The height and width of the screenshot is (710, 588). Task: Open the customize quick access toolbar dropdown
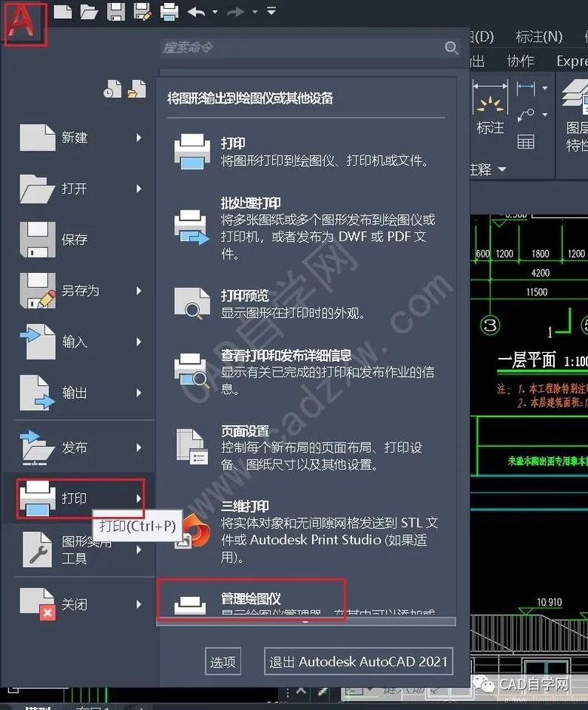[x=271, y=11]
